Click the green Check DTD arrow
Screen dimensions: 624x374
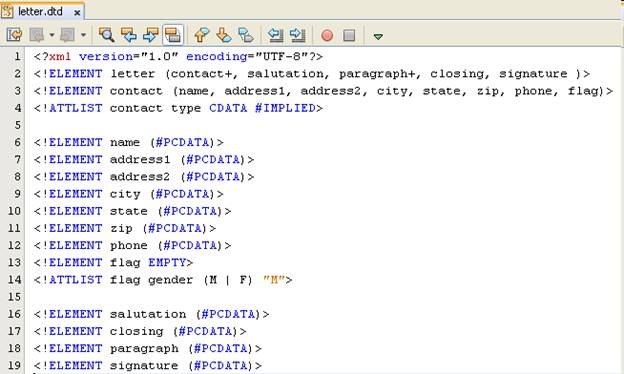click(378, 36)
